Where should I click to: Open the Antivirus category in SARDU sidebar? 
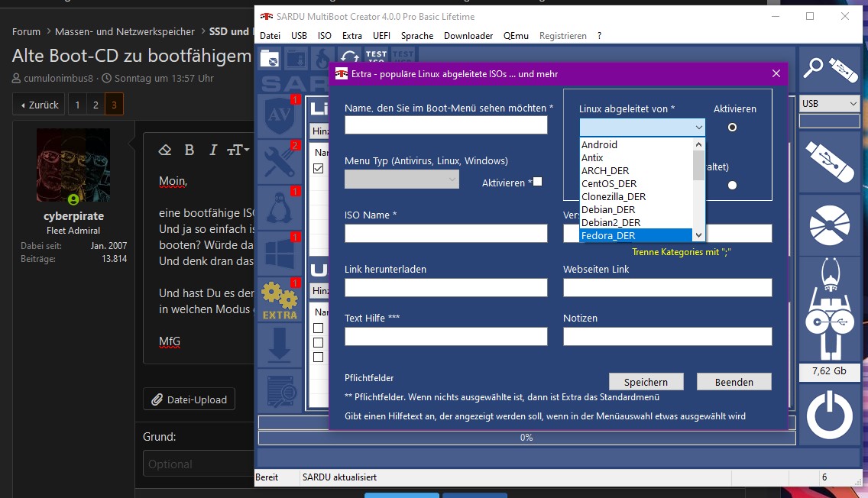click(x=280, y=115)
